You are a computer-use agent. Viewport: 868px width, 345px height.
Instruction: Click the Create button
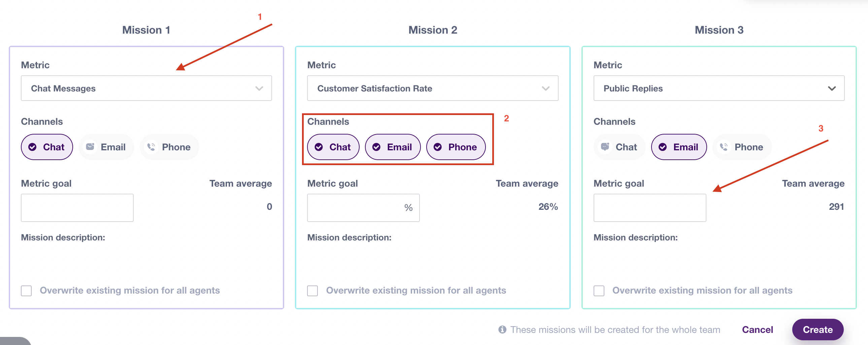pos(818,329)
